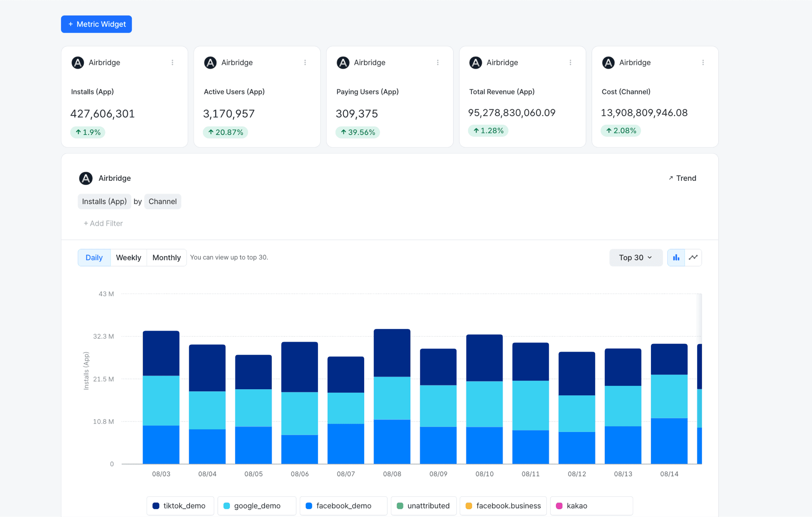Viewport: 812px width, 517px height.
Task: Click Airbridge logo in chart panel header
Action: pyautogui.click(x=86, y=178)
